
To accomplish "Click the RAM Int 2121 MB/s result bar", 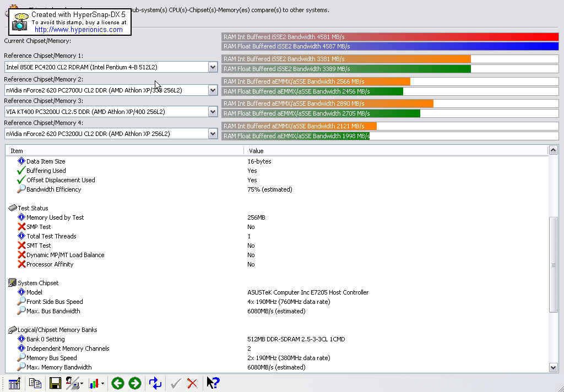I will [x=299, y=126].
